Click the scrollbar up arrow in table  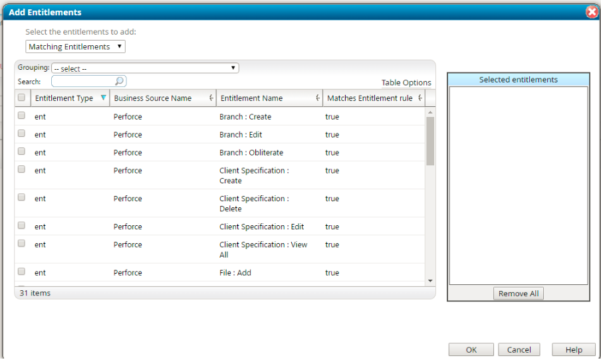(x=430, y=112)
